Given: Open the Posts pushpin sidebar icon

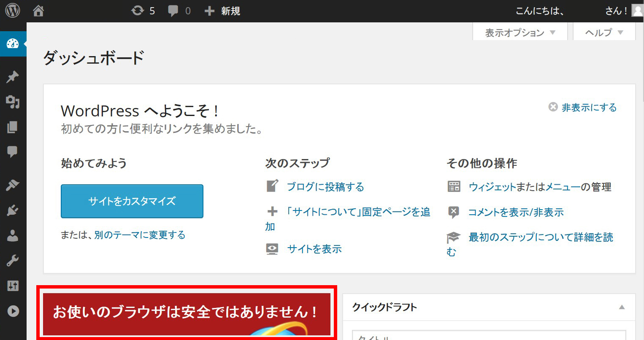Looking at the screenshot, I should pos(13,77).
